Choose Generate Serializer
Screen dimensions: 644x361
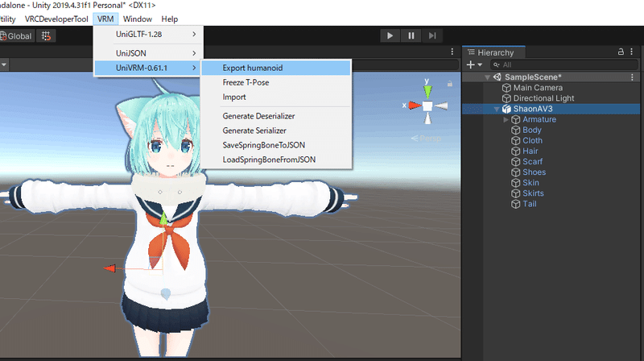[276, 131]
